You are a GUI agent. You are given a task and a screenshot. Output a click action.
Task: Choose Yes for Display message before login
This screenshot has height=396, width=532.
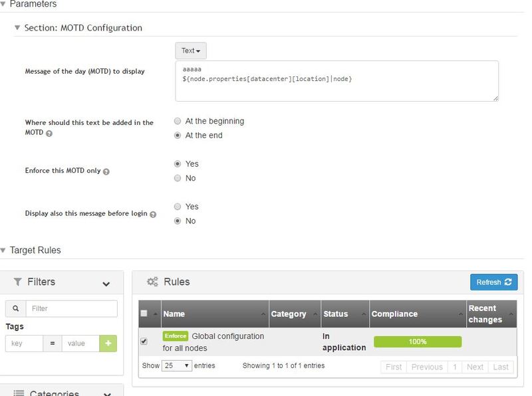[178, 207]
